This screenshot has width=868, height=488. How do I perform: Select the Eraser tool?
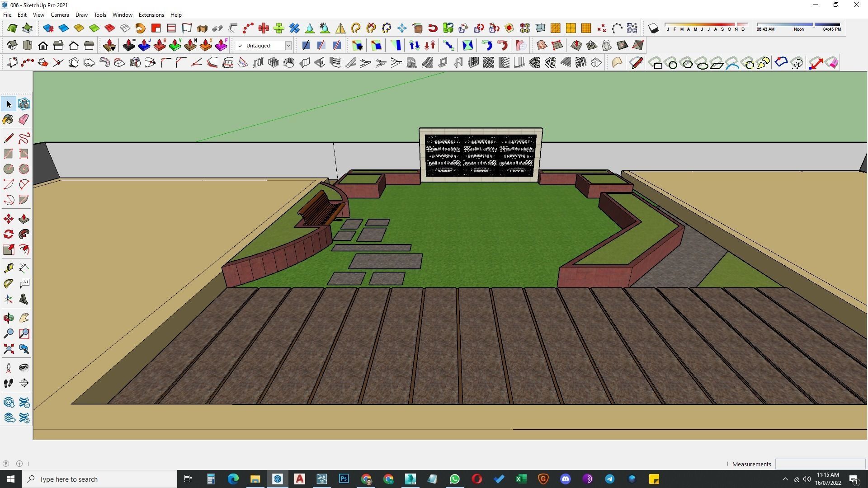[24, 119]
